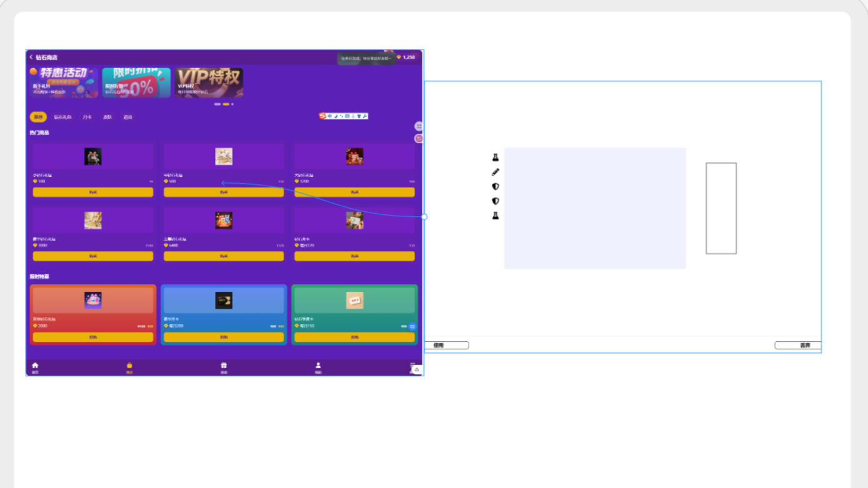This screenshot has width=868, height=488.
Task: Switch to the 钻石礼包 category tab
Action: point(62,117)
